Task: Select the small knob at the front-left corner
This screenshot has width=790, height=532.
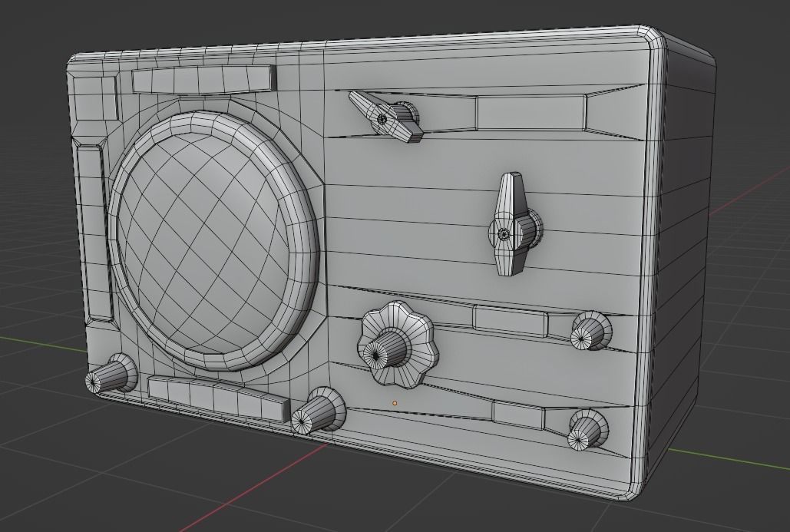Action: 111,375
